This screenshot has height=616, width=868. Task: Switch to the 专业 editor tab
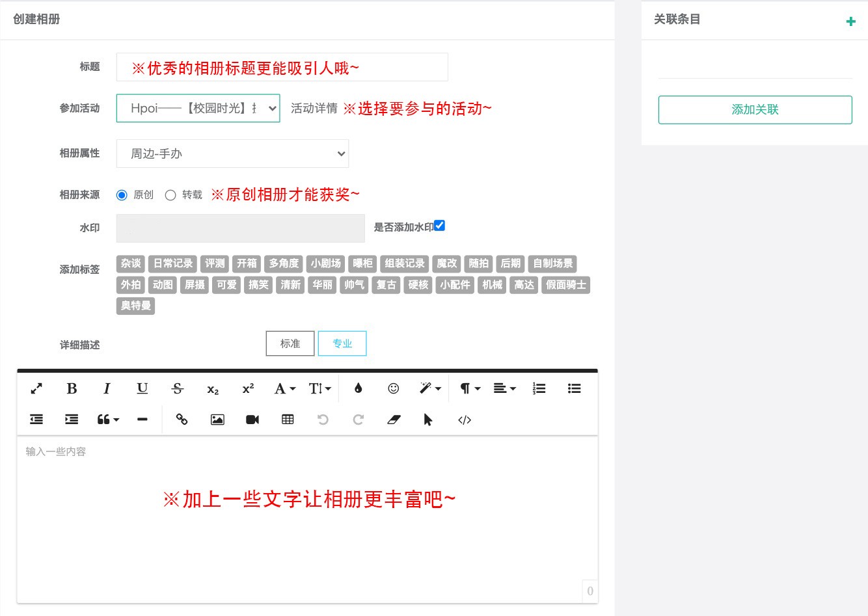[342, 343]
